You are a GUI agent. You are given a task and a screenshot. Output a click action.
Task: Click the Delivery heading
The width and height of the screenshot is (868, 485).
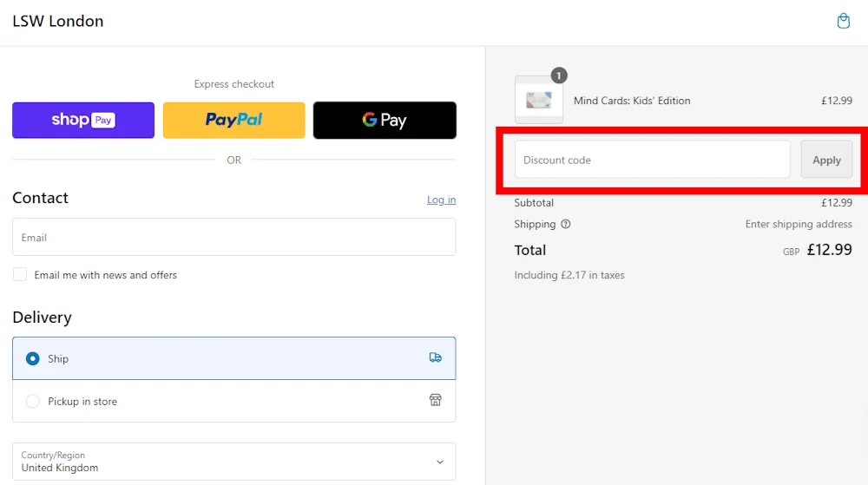(42, 318)
